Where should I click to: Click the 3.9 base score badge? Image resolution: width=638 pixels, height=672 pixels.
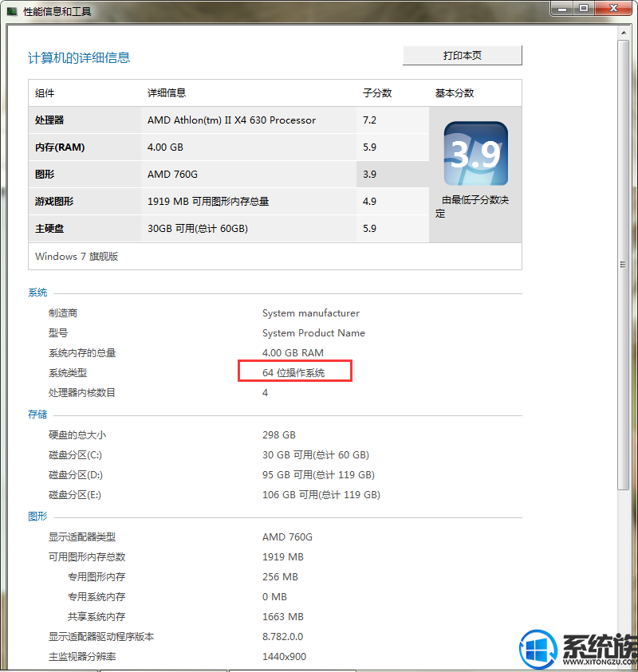[x=475, y=153]
